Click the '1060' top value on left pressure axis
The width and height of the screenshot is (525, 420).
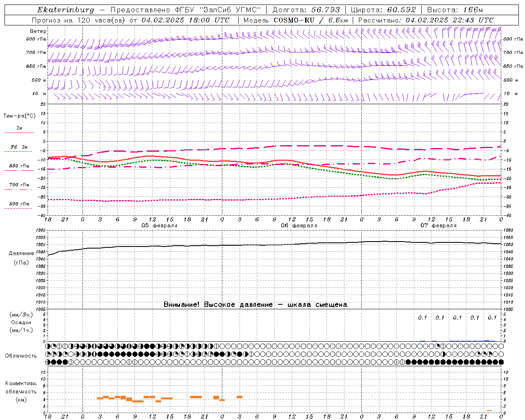coord(41,231)
